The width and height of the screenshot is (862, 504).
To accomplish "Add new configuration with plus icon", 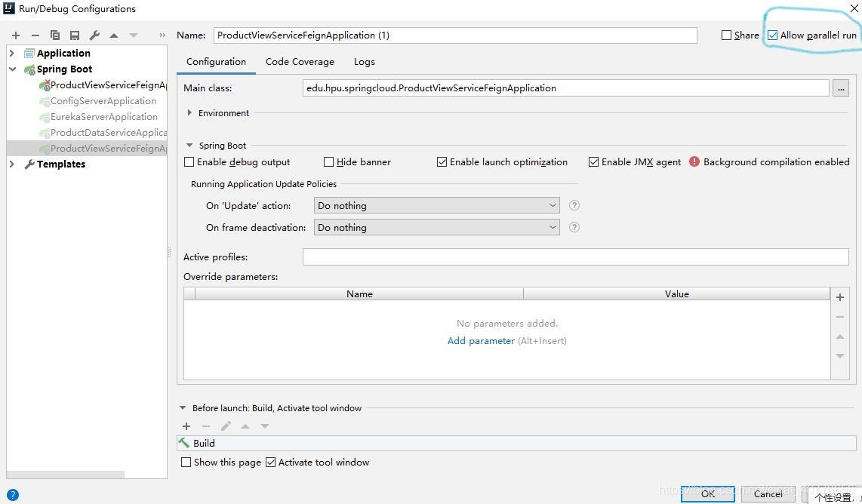I will tap(15, 35).
